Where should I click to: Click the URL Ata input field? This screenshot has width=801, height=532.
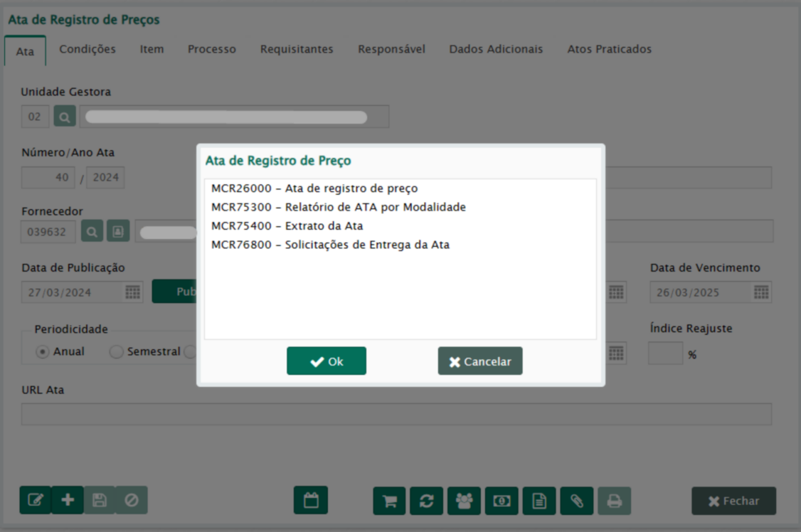click(x=396, y=414)
